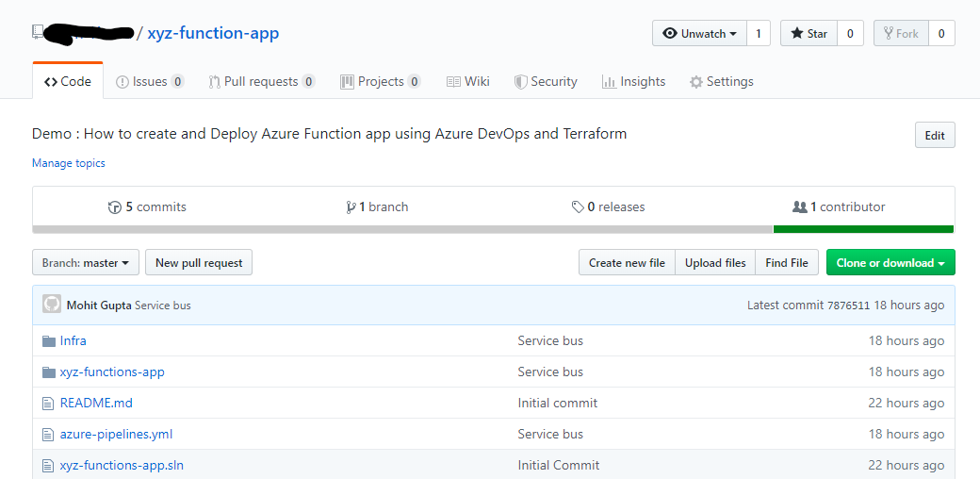Image resolution: width=980 pixels, height=479 pixels.
Task: Click the 18 hours ago timestamp for Infra
Action: click(x=906, y=340)
